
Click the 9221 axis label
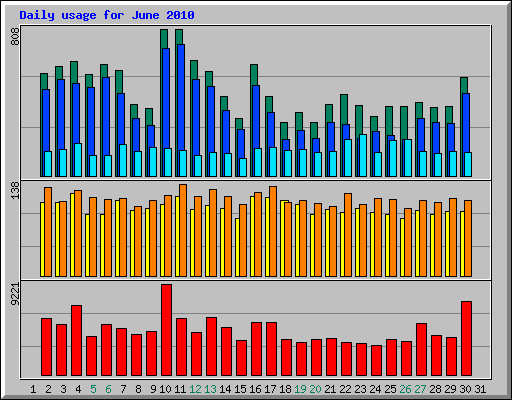coord(15,293)
